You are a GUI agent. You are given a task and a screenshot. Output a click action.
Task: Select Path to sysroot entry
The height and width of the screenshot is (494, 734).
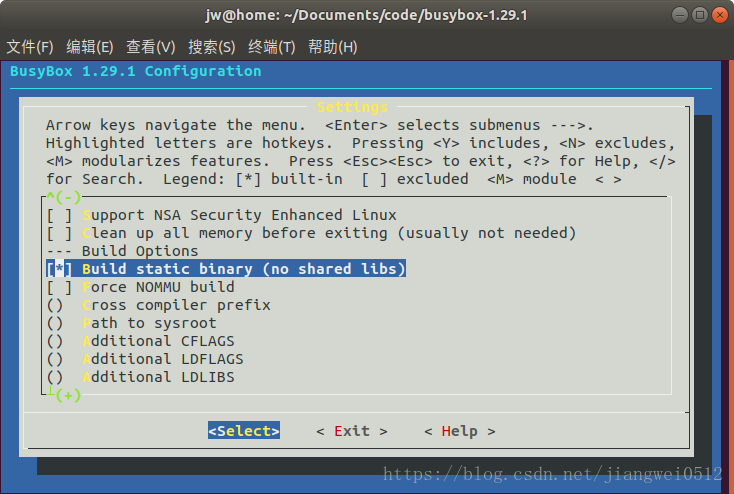click(132, 323)
